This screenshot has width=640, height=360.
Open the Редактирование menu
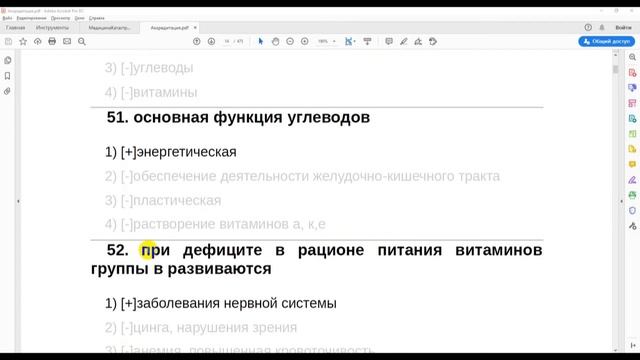(x=31, y=18)
